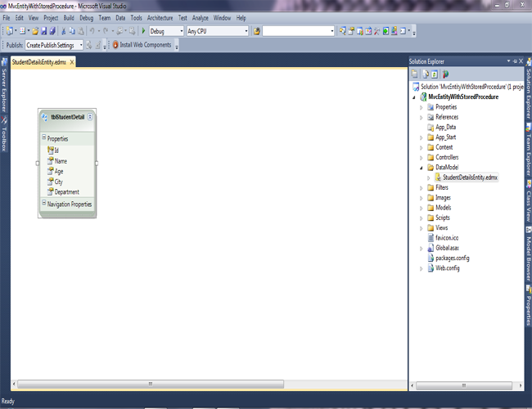532x409 pixels.
Task: Click Show All Files icon in Solution Explorer
Action: pos(426,74)
